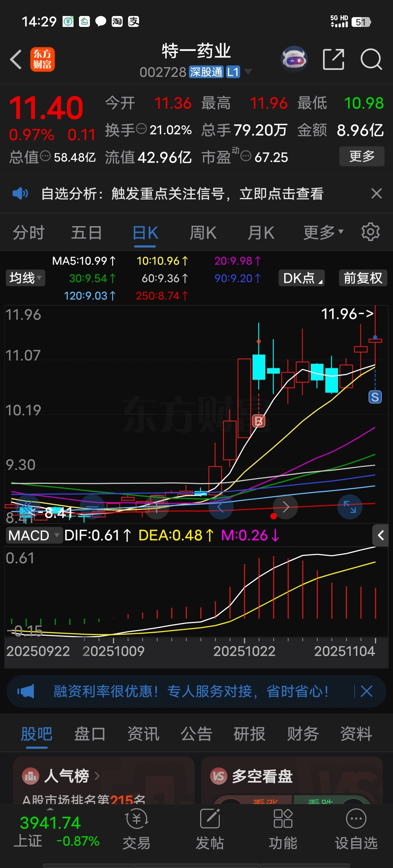Switch to 公告 tab

pyautogui.click(x=196, y=734)
